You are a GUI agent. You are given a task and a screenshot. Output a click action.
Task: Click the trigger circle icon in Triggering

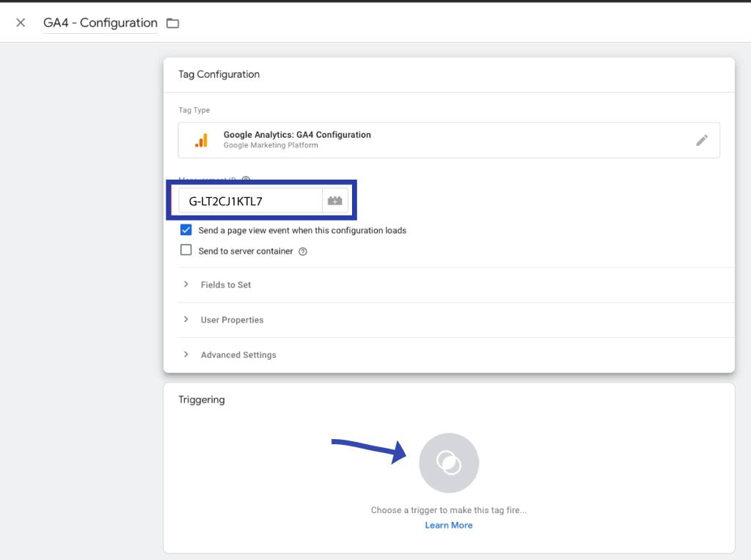tap(449, 463)
